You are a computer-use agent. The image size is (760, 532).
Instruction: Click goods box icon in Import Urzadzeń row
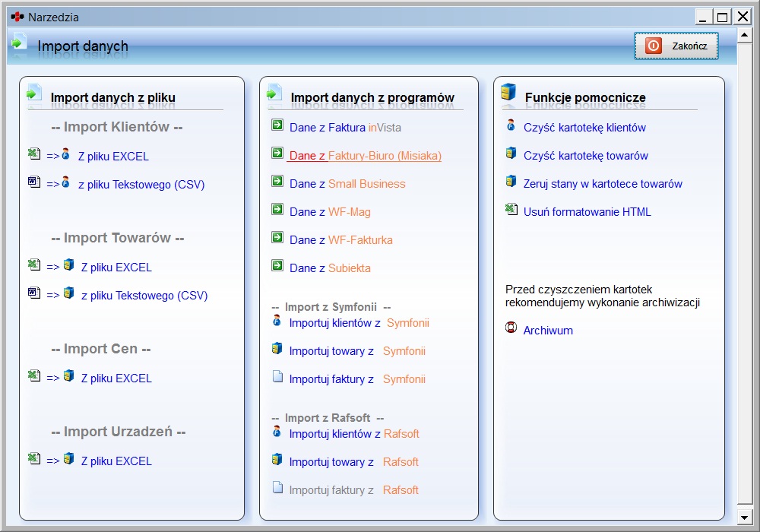[x=69, y=459]
